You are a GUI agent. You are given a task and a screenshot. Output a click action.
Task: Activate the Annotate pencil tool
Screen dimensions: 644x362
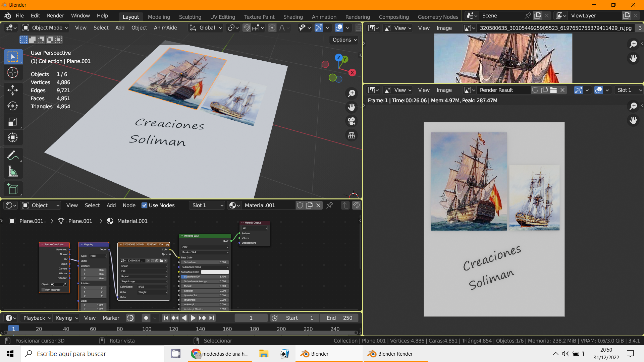[x=13, y=155]
